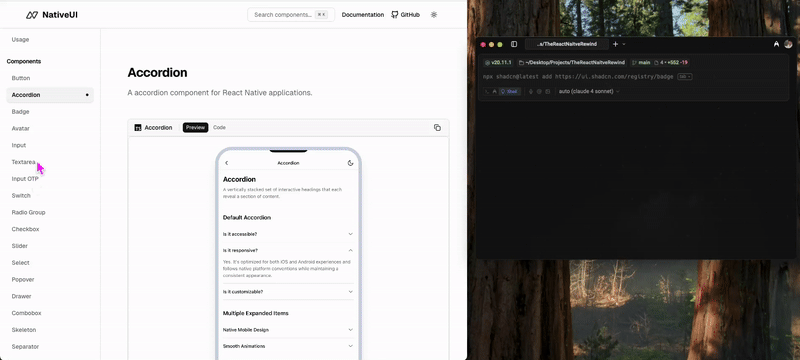The width and height of the screenshot is (800, 360).
Task: Open the Documentation link
Action: 363,15
